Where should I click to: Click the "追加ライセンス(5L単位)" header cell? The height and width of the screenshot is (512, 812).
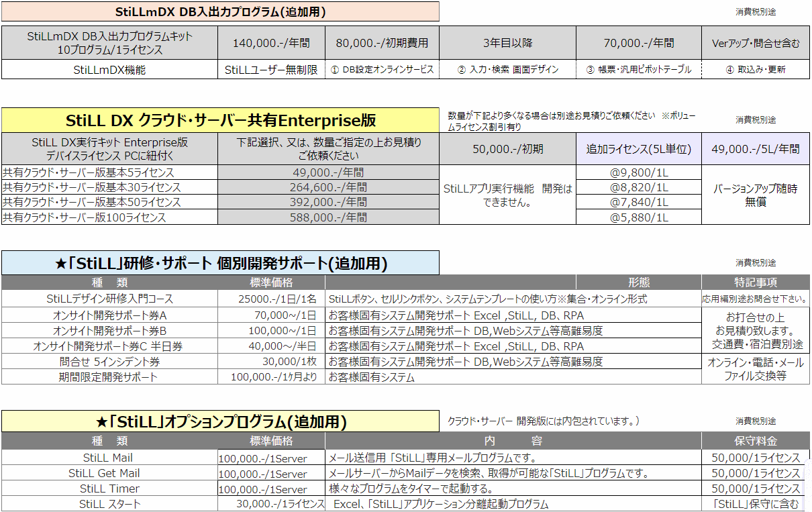coord(638,149)
